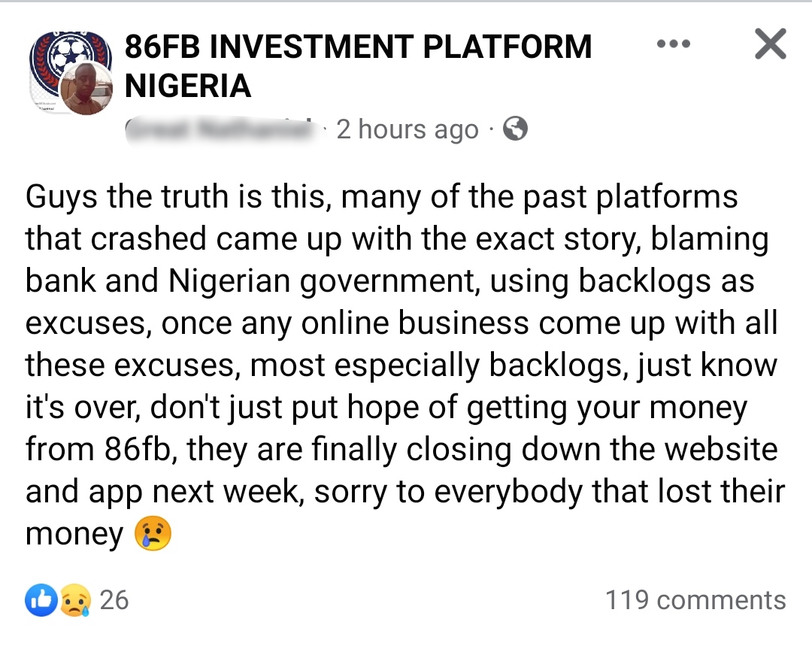
Task: Open the poster's round profile photo
Action: coord(86,88)
